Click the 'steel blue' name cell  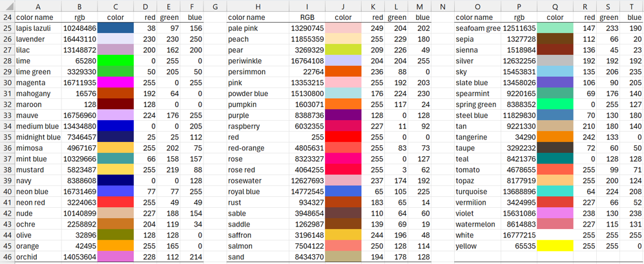477,116
